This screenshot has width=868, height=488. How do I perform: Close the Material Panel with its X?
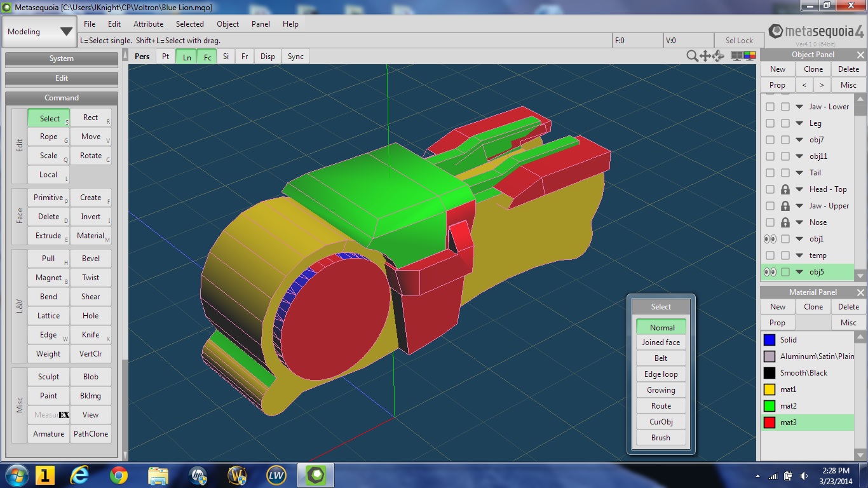pos(860,292)
